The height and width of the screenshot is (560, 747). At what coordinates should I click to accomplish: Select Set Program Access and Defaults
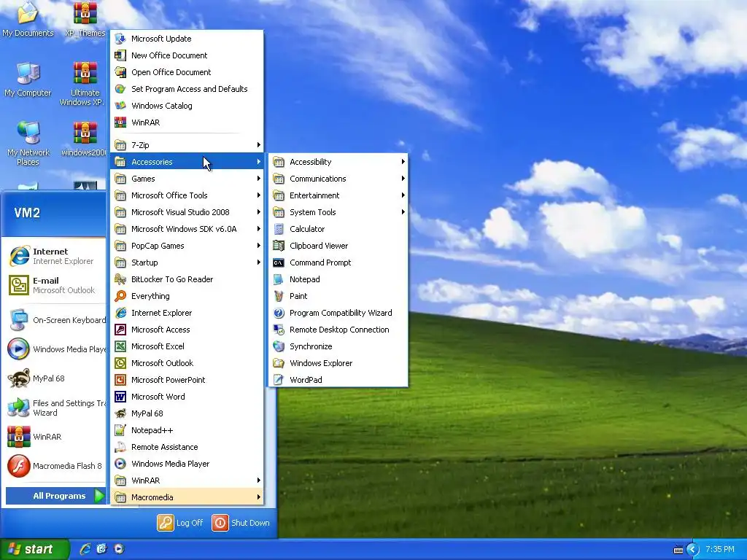click(187, 89)
